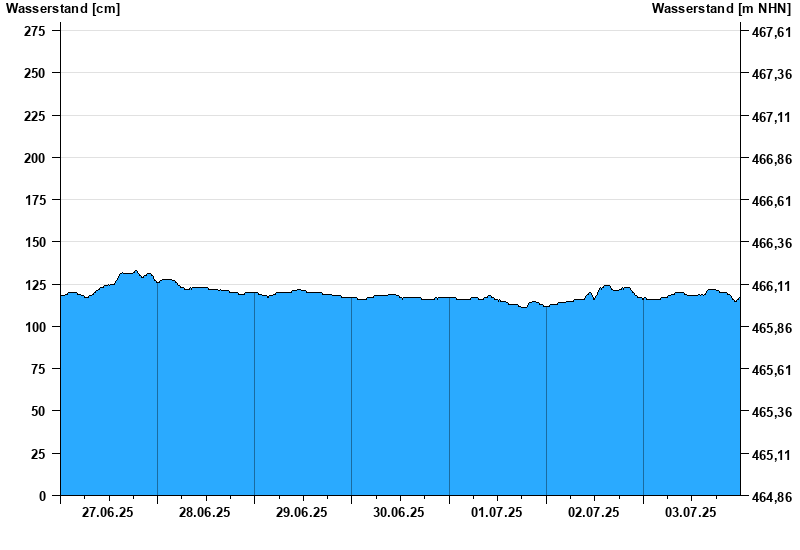Select the 200 tick label on the left axis
The width and height of the screenshot is (800, 550).
[34, 158]
